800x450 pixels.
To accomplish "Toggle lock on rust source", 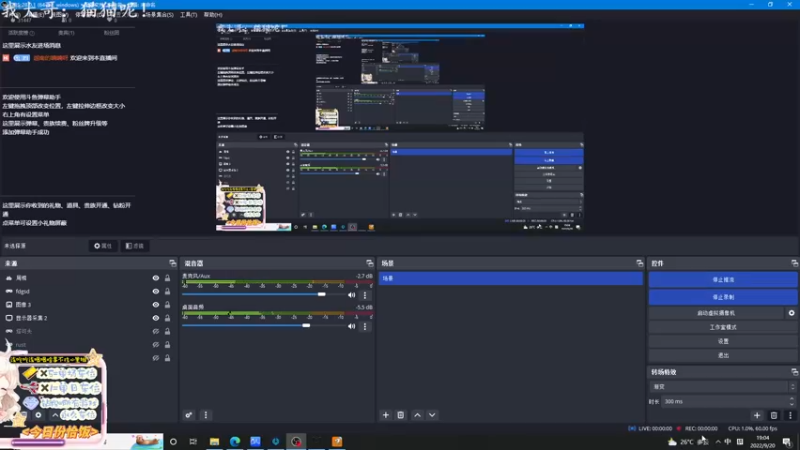I will [x=167, y=344].
